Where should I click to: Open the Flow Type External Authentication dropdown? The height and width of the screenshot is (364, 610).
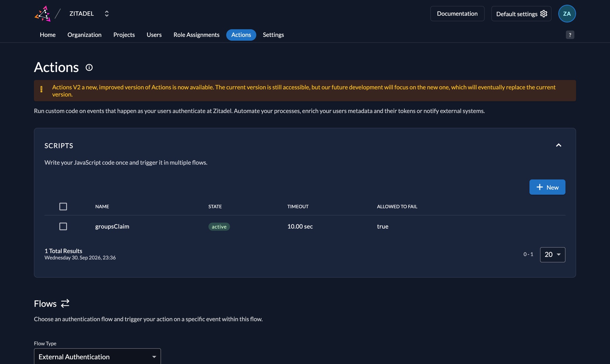(x=97, y=357)
